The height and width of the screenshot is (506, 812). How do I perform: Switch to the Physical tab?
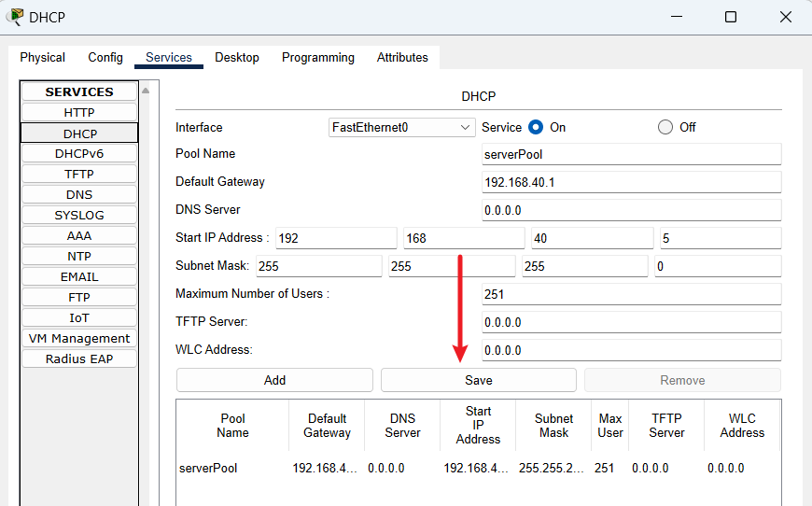pos(42,58)
